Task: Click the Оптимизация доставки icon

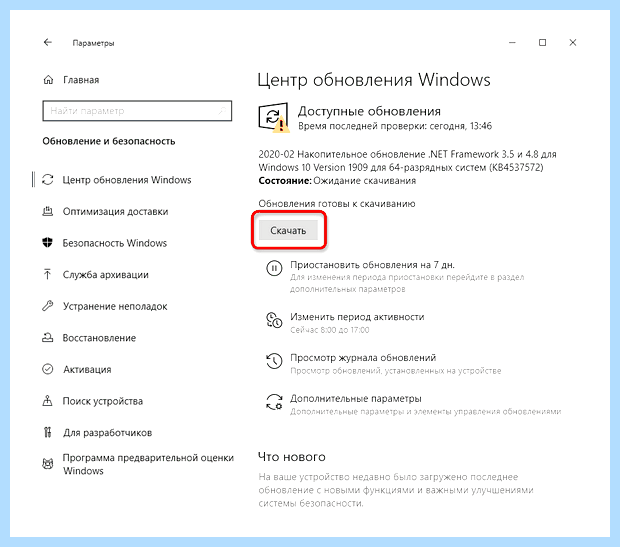Action: (x=48, y=211)
